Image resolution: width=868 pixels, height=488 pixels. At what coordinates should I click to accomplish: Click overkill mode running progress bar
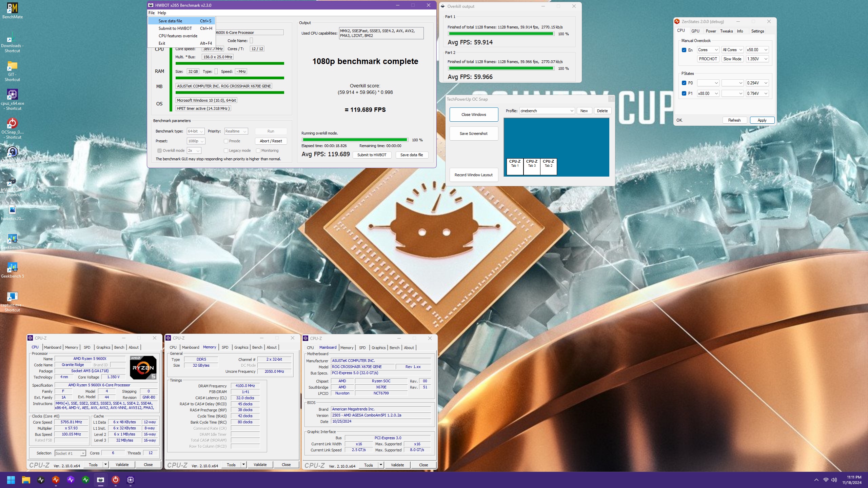(x=355, y=140)
